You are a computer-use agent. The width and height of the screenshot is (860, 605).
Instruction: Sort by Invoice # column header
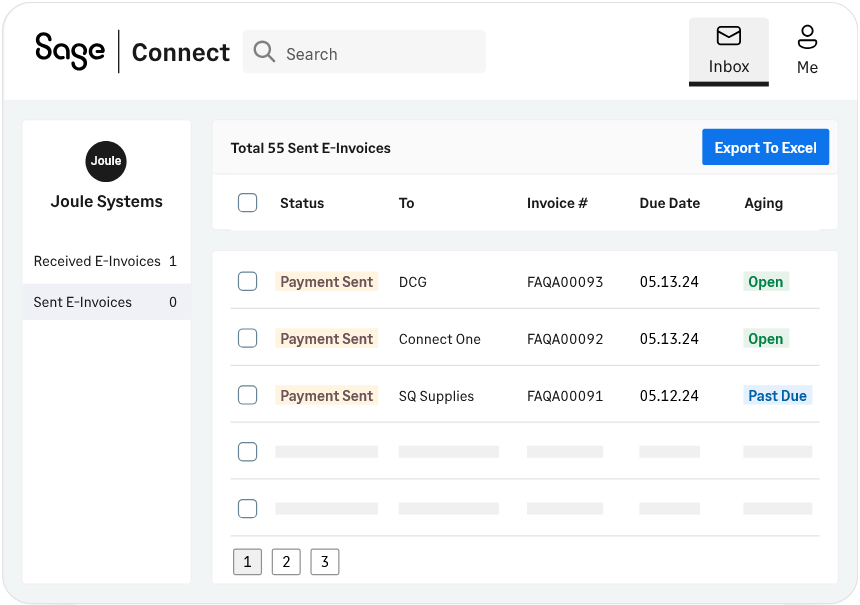557,203
